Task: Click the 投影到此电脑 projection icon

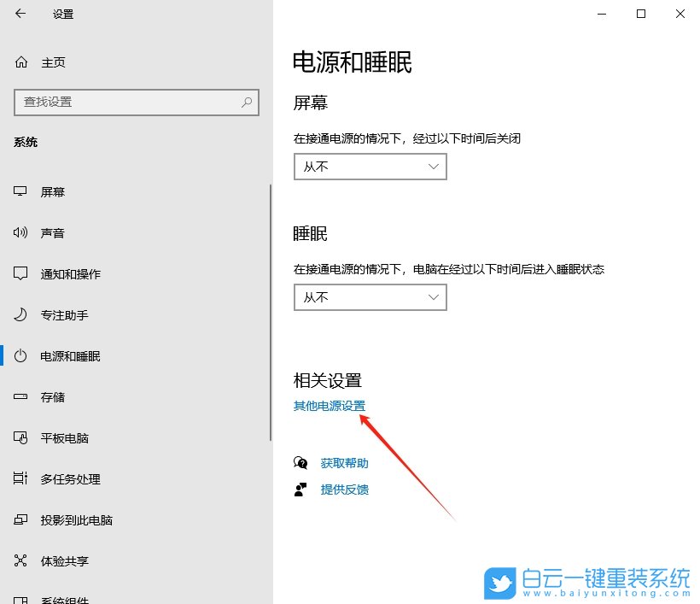Action: click(20, 519)
